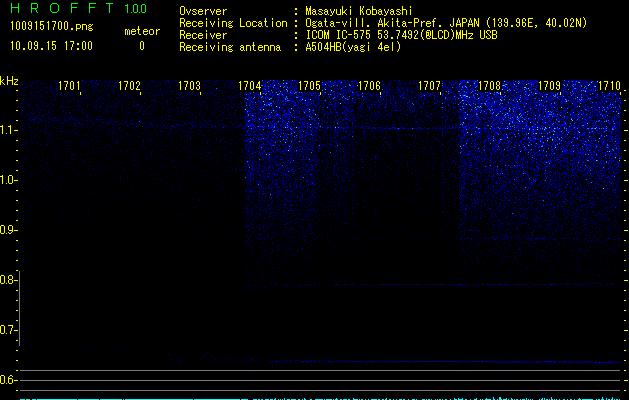Click observer name Masayuki Kobayashi

[x=359, y=11]
